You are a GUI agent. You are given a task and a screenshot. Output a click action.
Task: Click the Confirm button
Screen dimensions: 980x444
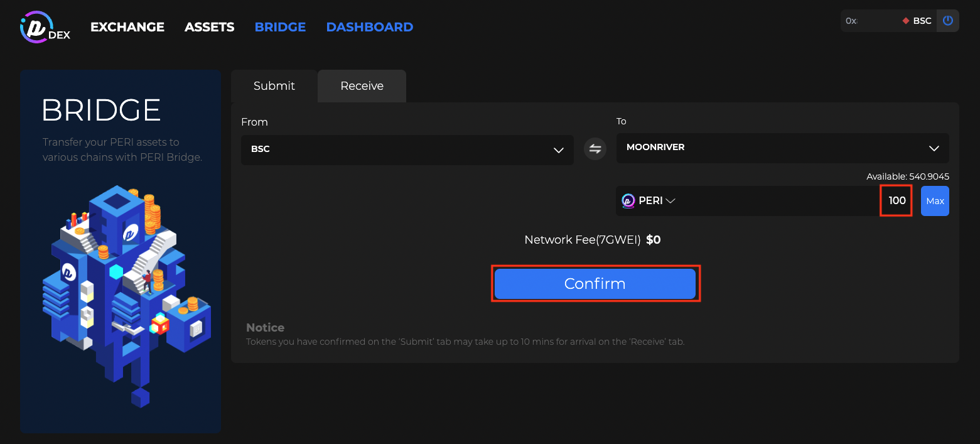(595, 284)
